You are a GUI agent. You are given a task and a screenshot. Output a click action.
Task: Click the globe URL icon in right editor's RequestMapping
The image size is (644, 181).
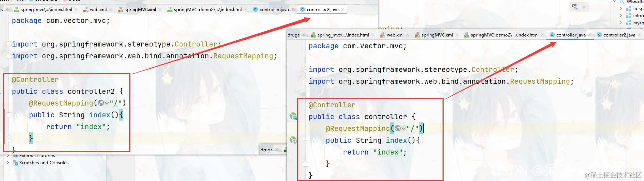(x=398, y=128)
